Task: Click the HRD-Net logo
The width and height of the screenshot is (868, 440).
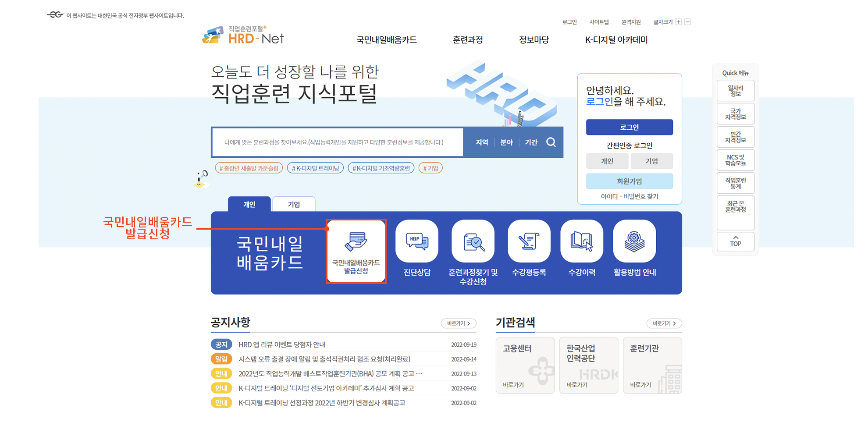Action: (x=243, y=35)
